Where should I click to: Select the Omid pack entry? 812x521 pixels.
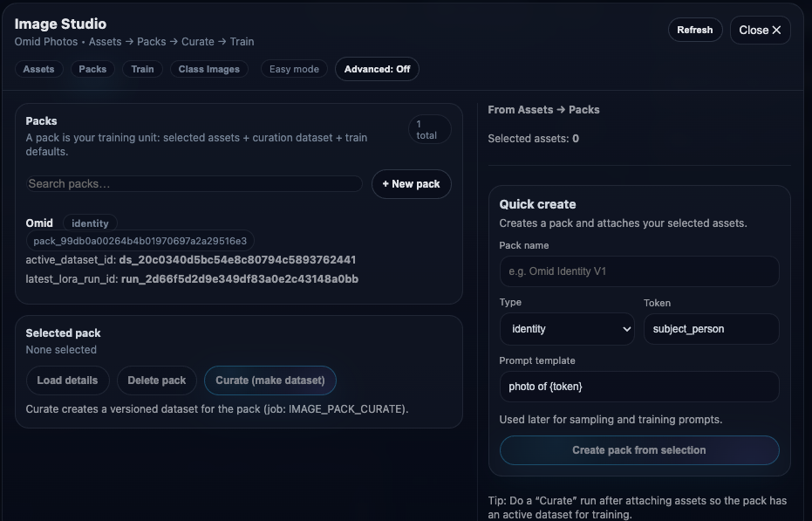pos(39,223)
